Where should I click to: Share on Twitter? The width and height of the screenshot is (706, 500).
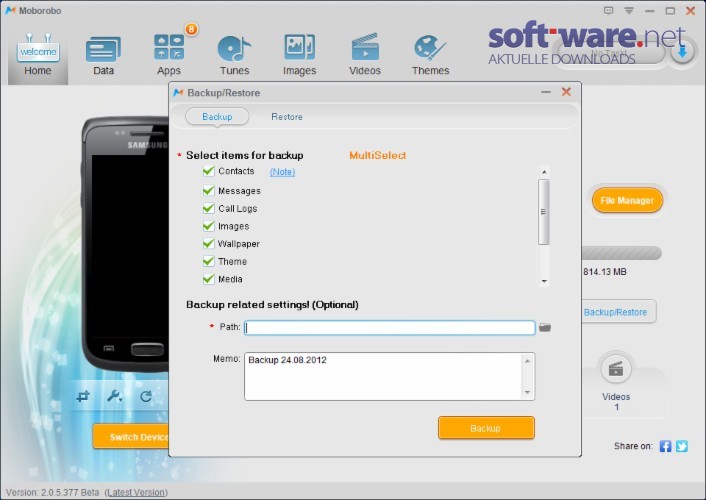tap(681, 446)
